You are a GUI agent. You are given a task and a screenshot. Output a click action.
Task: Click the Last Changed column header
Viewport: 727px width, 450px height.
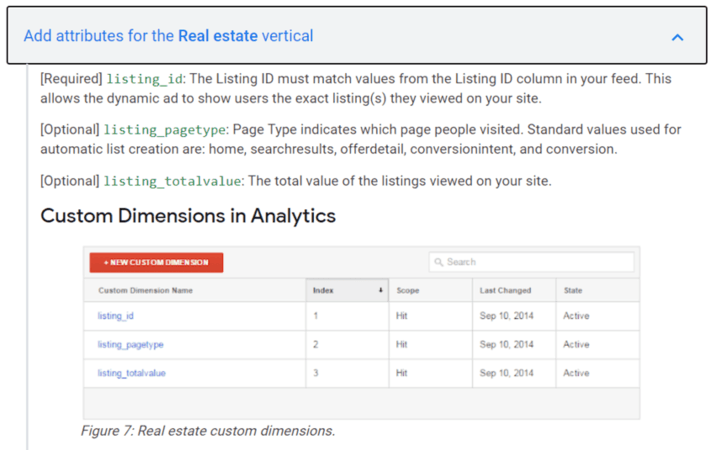(505, 291)
